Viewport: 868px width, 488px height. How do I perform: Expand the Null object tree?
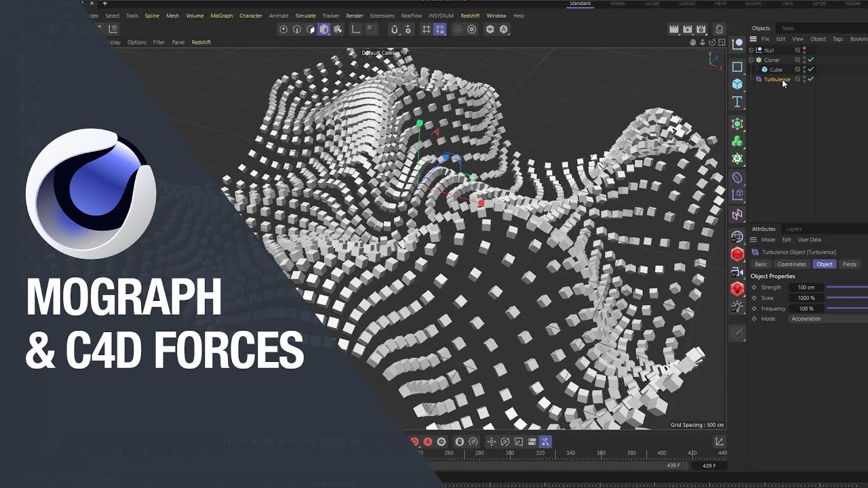click(751, 50)
